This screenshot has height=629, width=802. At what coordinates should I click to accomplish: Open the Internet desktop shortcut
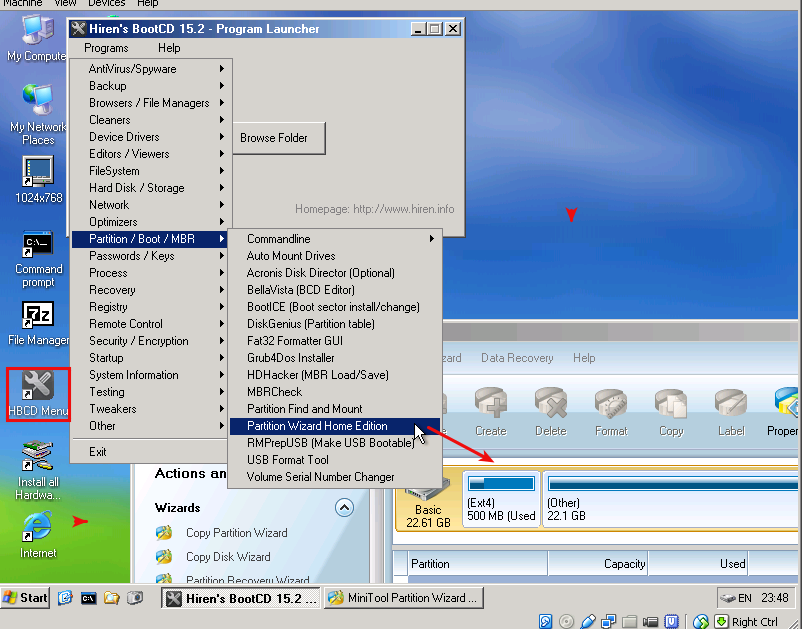[38, 533]
